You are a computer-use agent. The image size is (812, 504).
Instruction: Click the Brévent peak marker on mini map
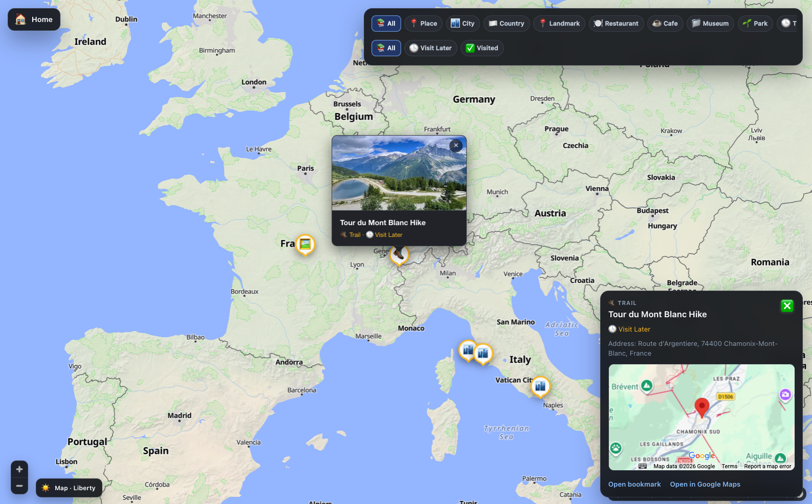click(x=647, y=385)
